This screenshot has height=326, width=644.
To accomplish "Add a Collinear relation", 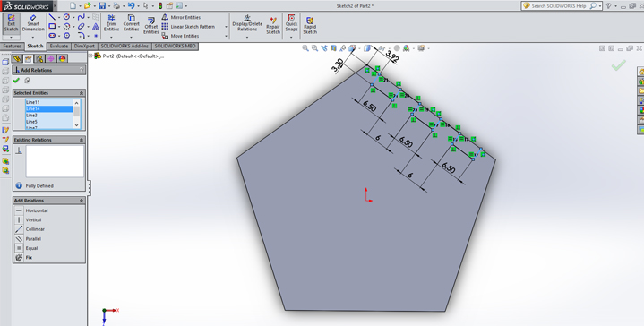I will 30,229.
